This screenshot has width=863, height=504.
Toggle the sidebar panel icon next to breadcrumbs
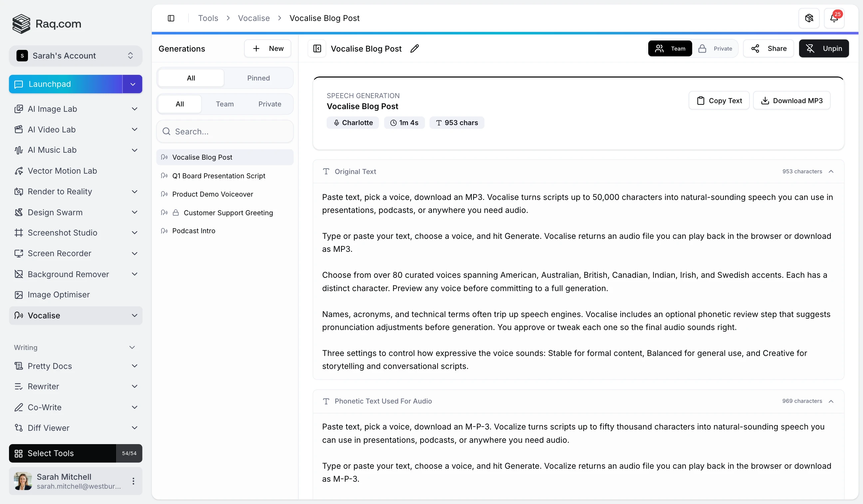171,18
